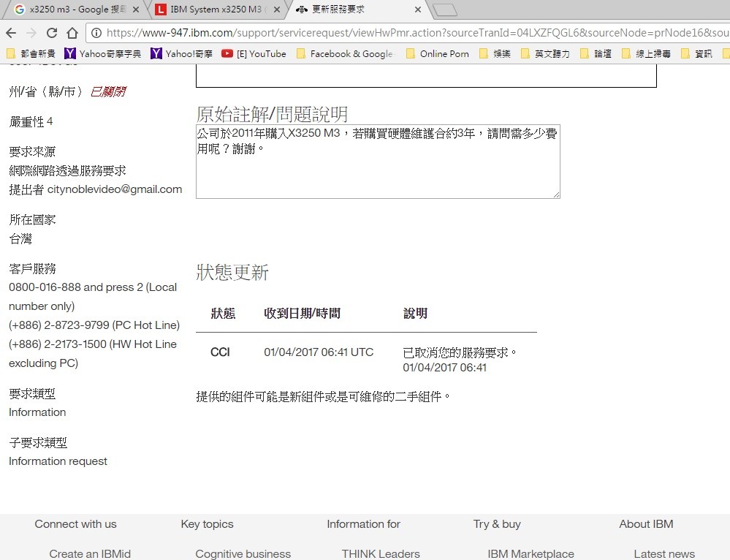Open the 都會新貴 bookmark folder

point(31,53)
